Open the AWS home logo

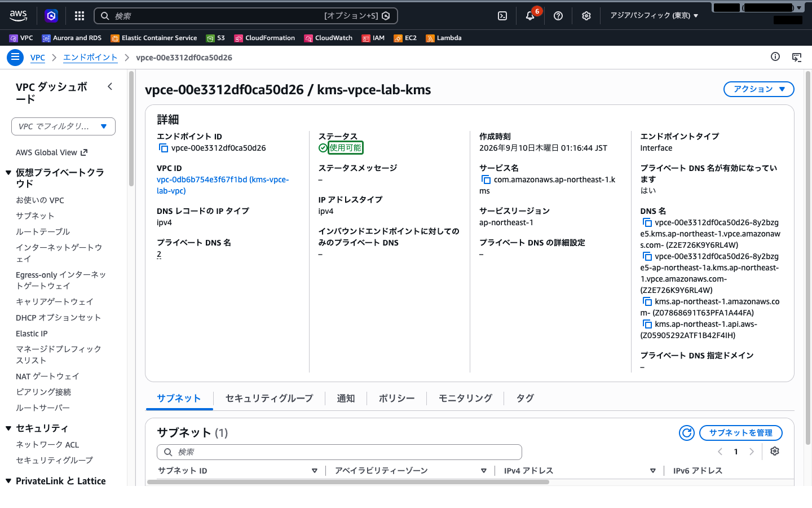(19, 16)
